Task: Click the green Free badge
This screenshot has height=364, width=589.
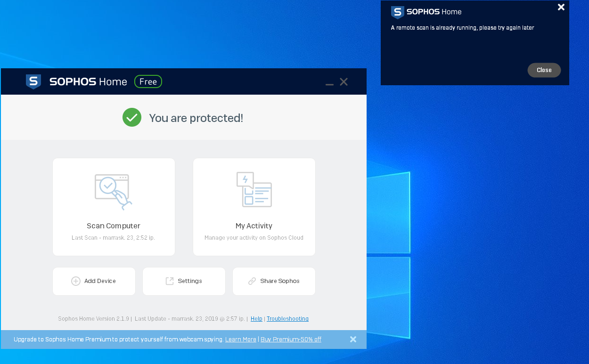Action: [148, 81]
